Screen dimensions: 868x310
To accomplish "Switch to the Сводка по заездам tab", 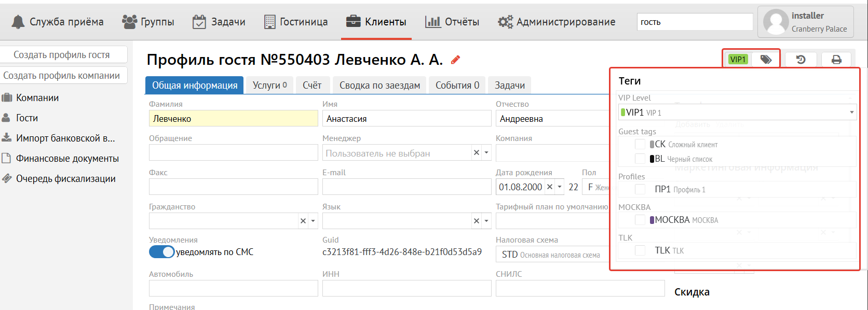I will pos(379,86).
